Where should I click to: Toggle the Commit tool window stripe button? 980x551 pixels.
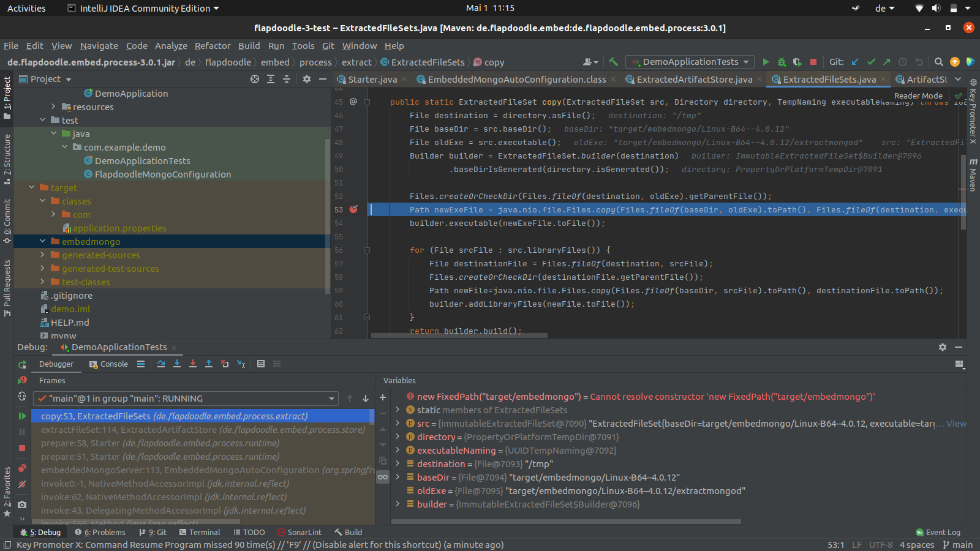[7, 220]
